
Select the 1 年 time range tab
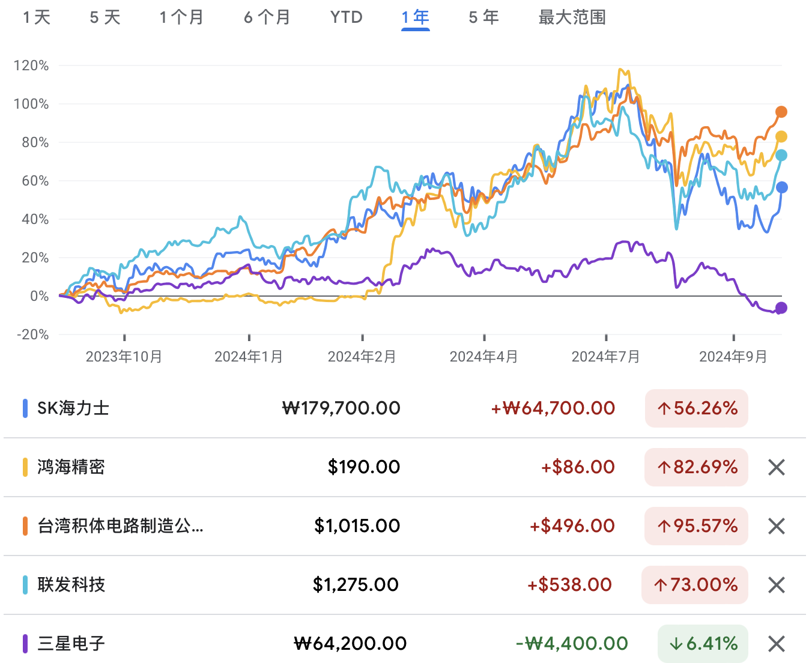pyautogui.click(x=416, y=17)
